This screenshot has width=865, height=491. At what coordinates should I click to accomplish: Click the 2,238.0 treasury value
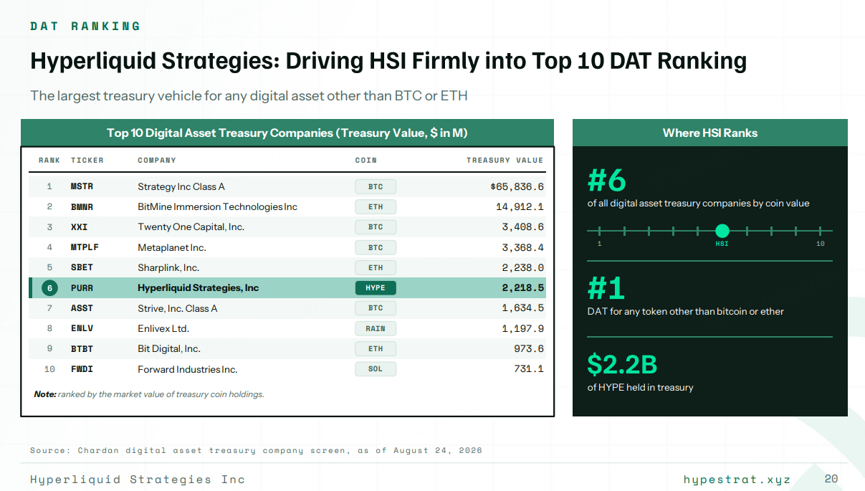[x=523, y=268]
